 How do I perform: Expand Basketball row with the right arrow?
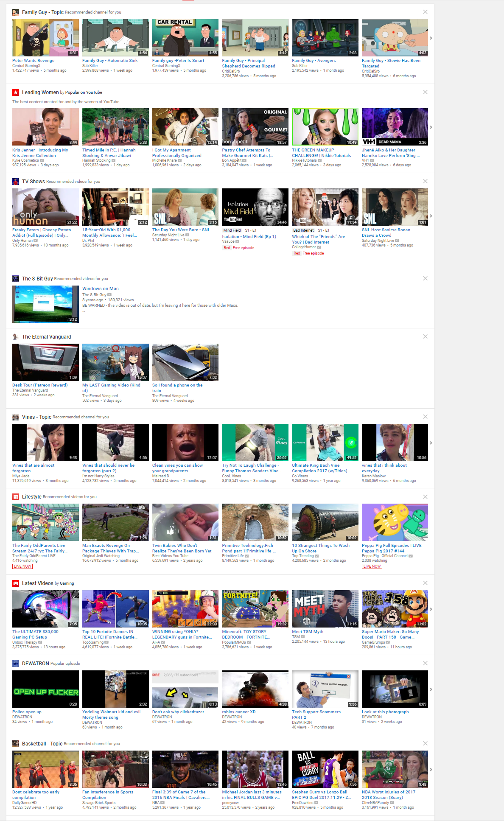tap(431, 770)
